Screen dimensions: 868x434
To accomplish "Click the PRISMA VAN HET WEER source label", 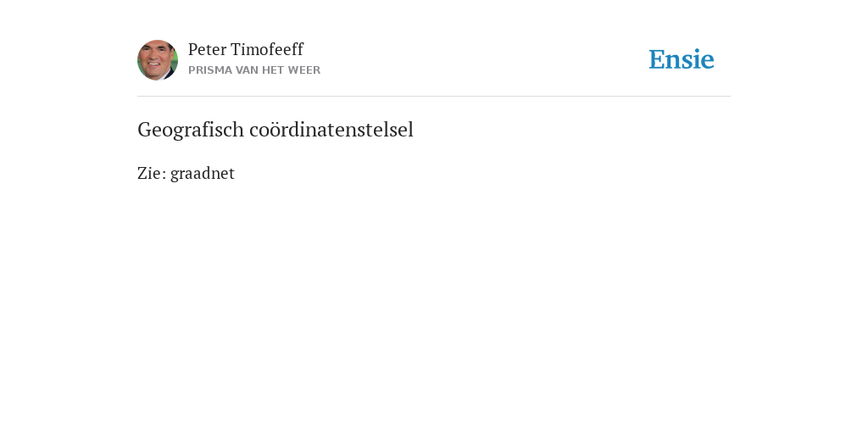I will coord(254,70).
